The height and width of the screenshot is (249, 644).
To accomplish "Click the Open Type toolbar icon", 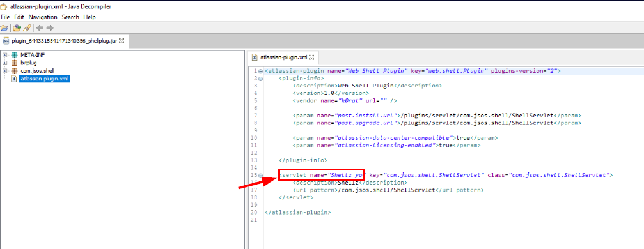I will pyautogui.click(x=17, y=28).
